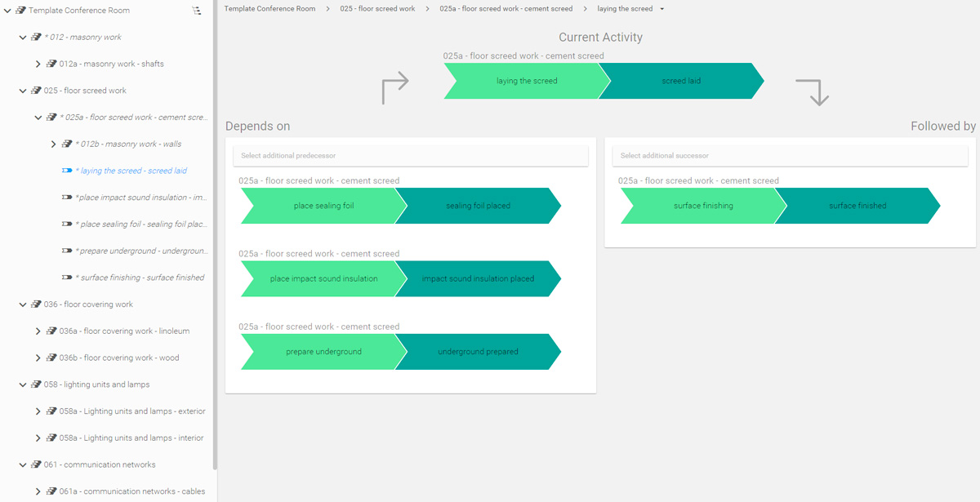Click the stack icon next to Template Conference Room
Image resolution: width=980 pixels, height=502 pixels.
click(20, 11)
